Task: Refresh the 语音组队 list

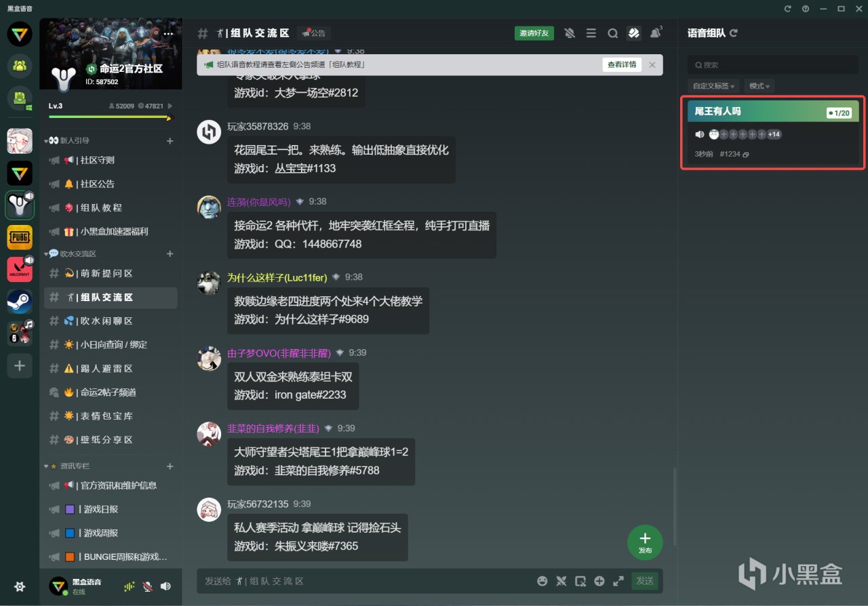Action: pos(733,33)
